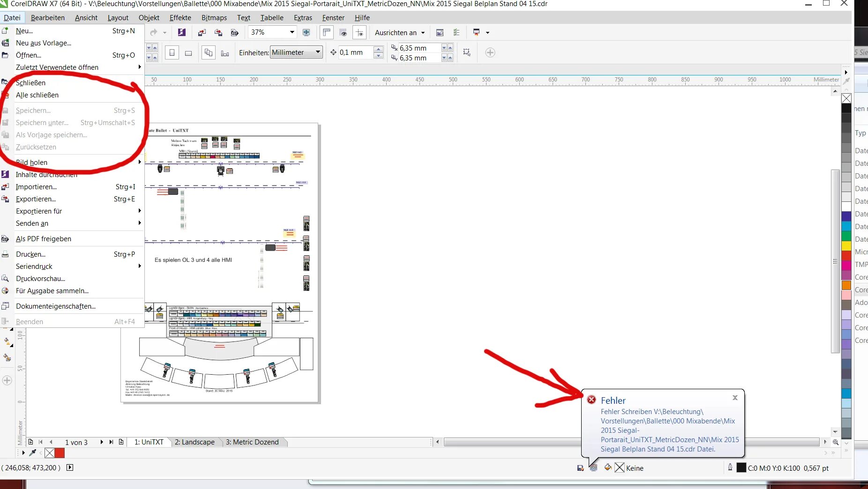Viewport: 868px width, 489px height.
Task: Click the next page arrow in page navigator
Action: [101, 442]
